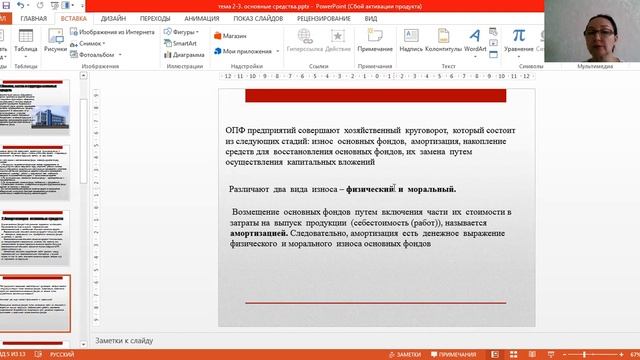Screen dimensions: 640x360
Task: Toggle the ПРИМЕЧАНИЯ comments pane button
Action: click(453, 354)
